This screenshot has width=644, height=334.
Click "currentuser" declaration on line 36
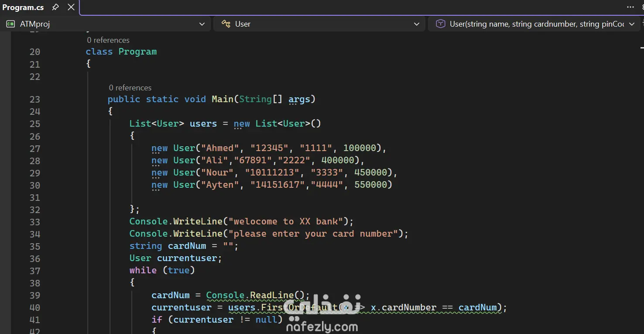pos(187,258)
